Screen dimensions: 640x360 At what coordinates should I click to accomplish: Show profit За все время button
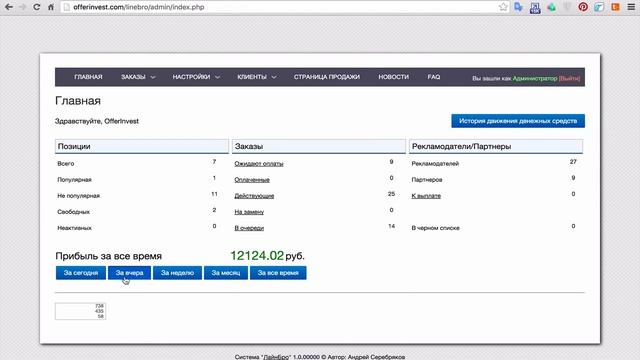[x=278, y=273]
